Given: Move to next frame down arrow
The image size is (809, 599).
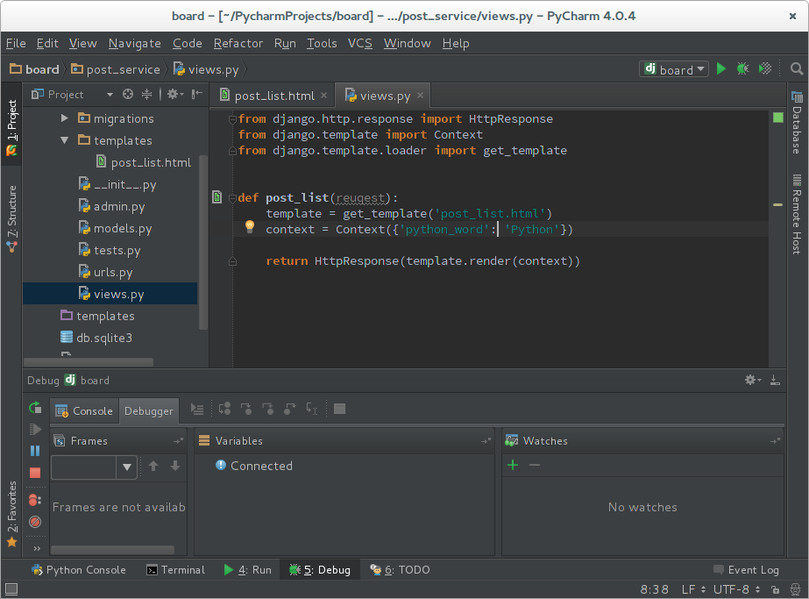Looking at the screenshot, I should [175, 466].
